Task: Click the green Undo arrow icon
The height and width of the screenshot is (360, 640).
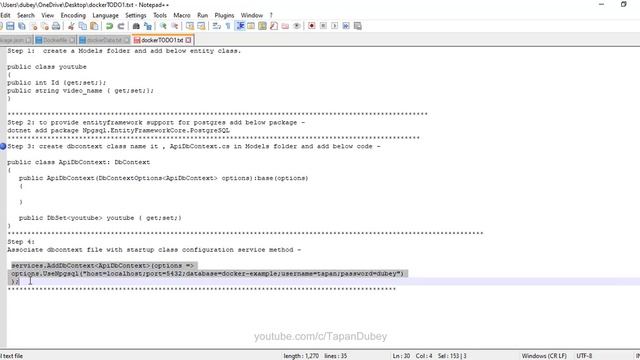Action: (109, 26)
